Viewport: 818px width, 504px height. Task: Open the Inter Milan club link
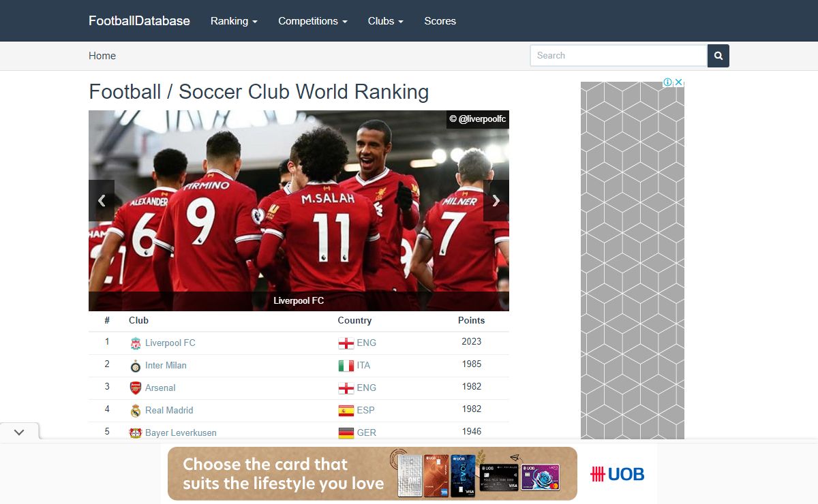point(166,365)
